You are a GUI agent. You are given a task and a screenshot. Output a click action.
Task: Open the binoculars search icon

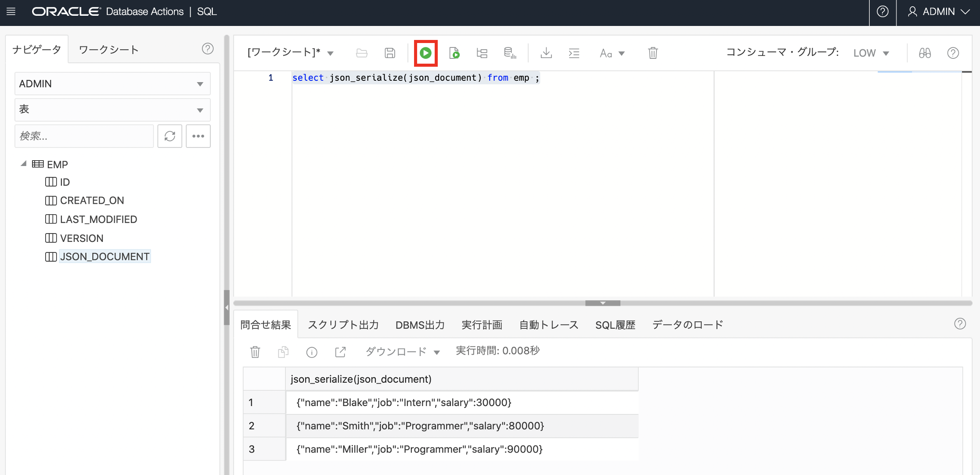[925, 53]
